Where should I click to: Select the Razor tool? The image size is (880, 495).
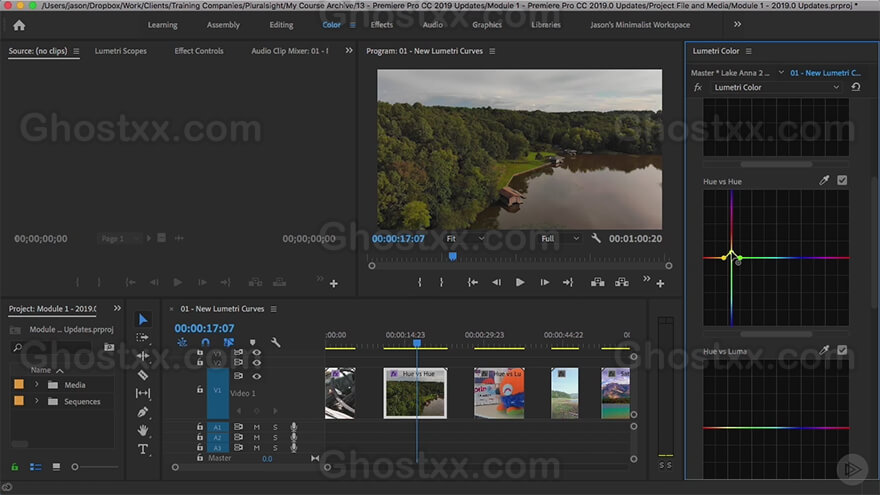(x=143, y=374)
